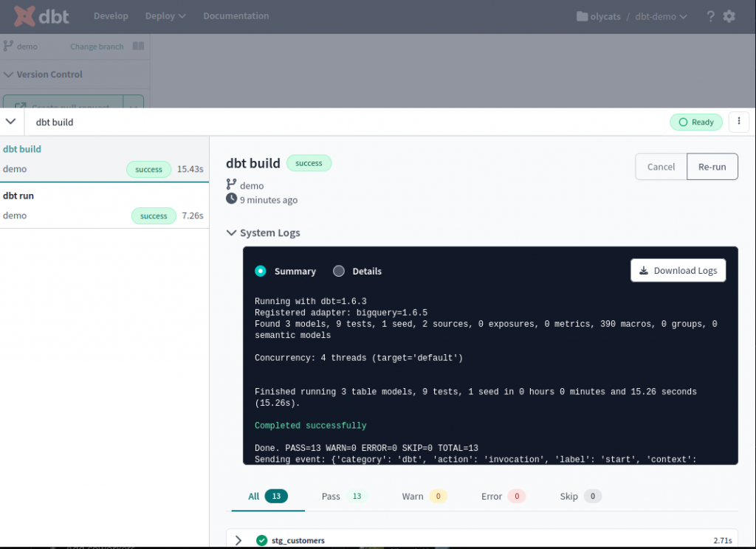Open account settings gear icon
The height and width of the screenshot is (549, 756).
point(729,16)
